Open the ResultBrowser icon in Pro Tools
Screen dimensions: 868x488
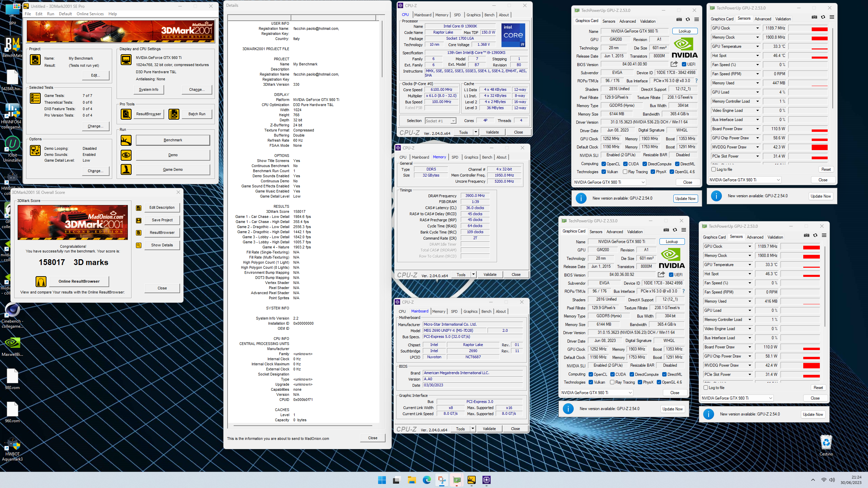tap(126, 114)
